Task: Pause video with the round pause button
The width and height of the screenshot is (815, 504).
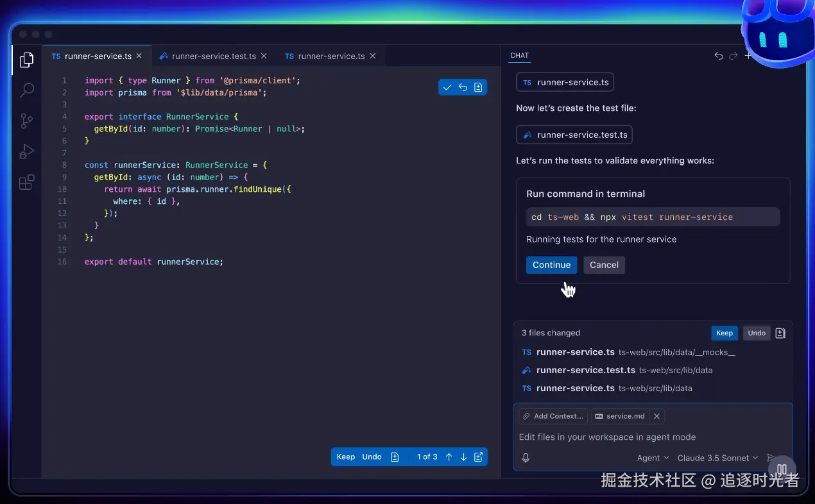Action: tap(782, 470)
